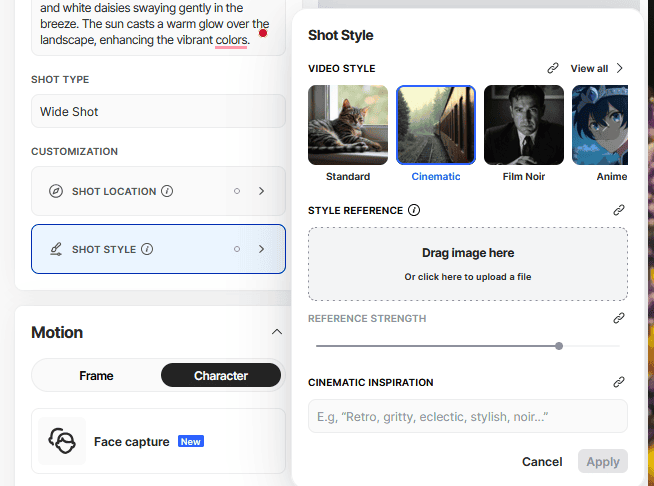Image resolution: width=654 pixels, height=486 pixels.
Task: Switch motion mode to Character
Action: tap(220, 376)
